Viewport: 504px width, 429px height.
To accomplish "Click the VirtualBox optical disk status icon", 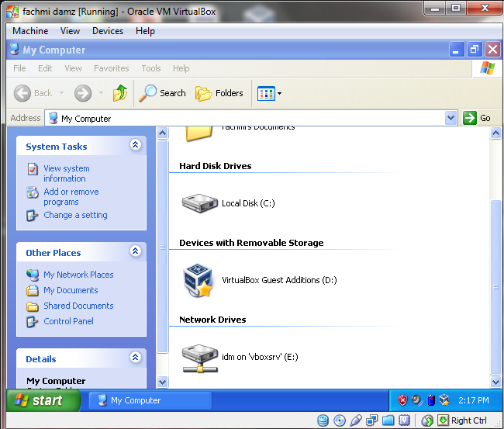I will 340,420.
